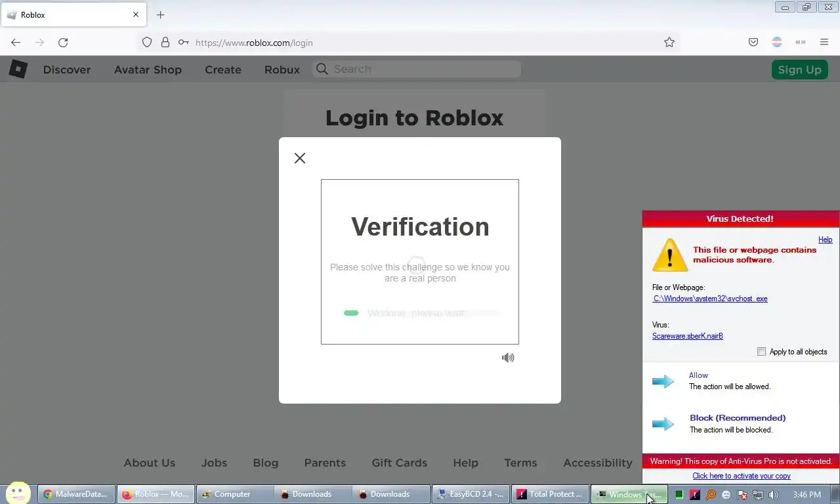Click the yellow warning triangle icon
Screen dimensions: 840x504
coord(670,255)
